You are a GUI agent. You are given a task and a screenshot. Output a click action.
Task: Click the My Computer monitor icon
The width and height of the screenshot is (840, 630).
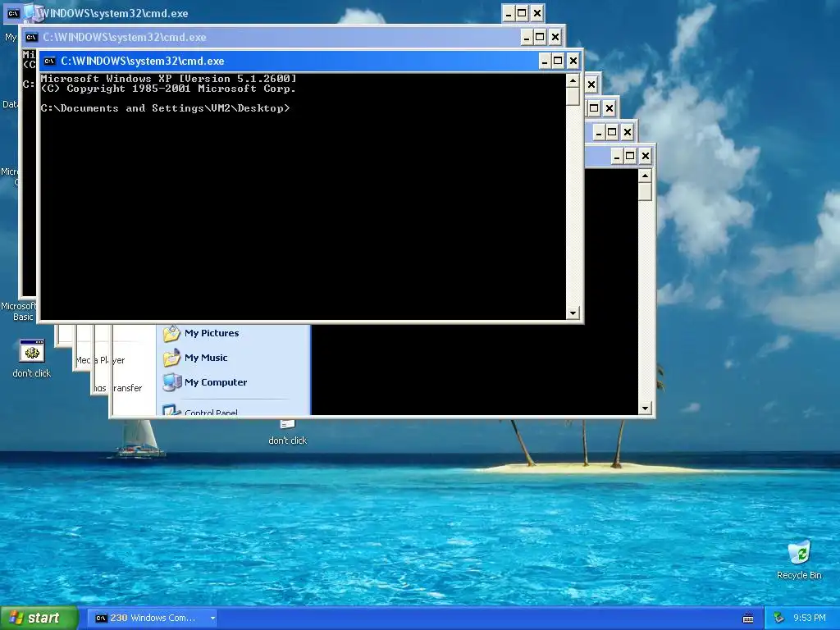[171, 382]
